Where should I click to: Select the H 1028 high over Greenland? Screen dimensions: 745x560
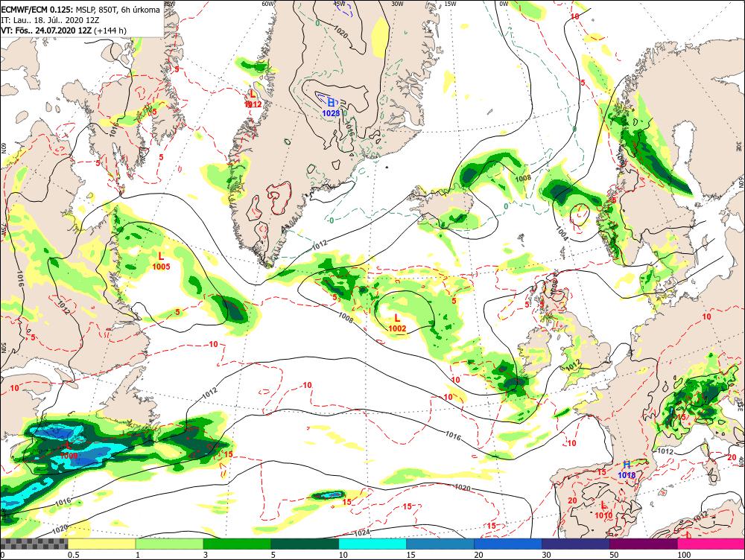click(x=331, y=107)
